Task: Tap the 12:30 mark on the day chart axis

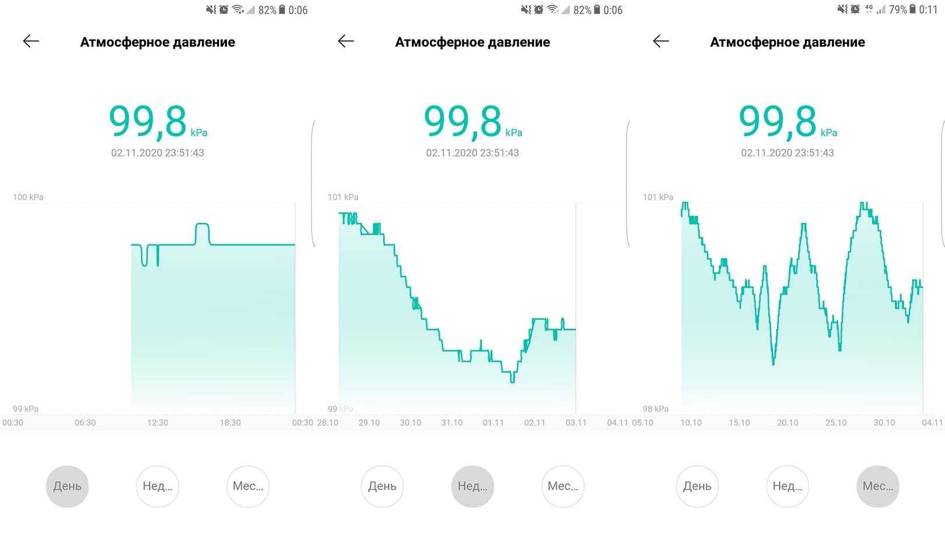Action: 157,423
